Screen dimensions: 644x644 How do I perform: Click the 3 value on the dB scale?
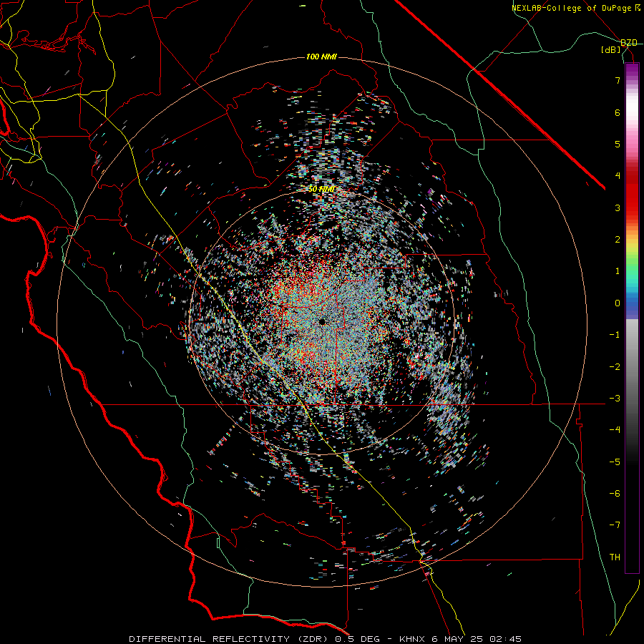[x=618, y=208]
